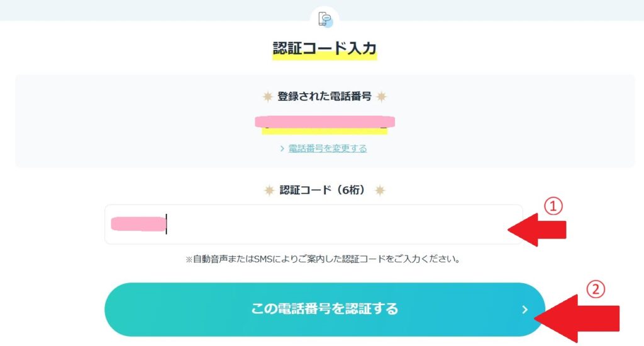Click the white chevron on the verify button
Screen dimensions: 644x346
525,310
